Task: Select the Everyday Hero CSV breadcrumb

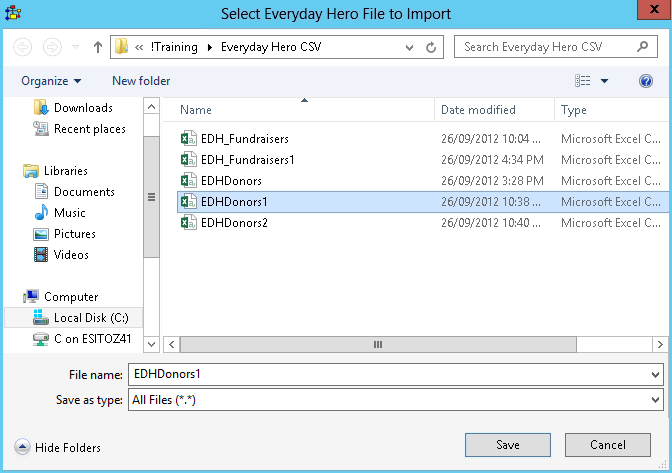Action: point(271,47)
